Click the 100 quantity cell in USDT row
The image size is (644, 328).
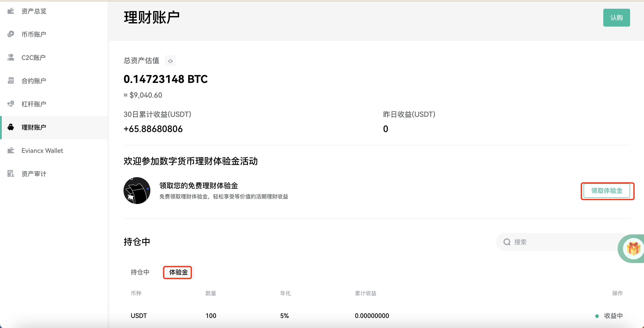(211, 316)
